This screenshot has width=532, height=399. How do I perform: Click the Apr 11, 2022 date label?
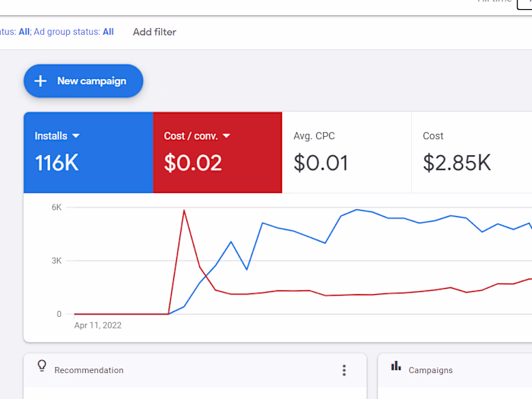tap(98, 325)
